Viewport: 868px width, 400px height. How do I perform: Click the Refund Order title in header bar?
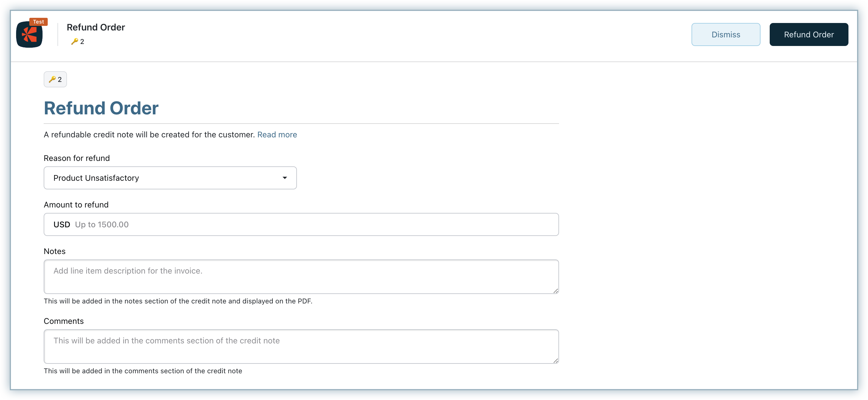point(96,27)
